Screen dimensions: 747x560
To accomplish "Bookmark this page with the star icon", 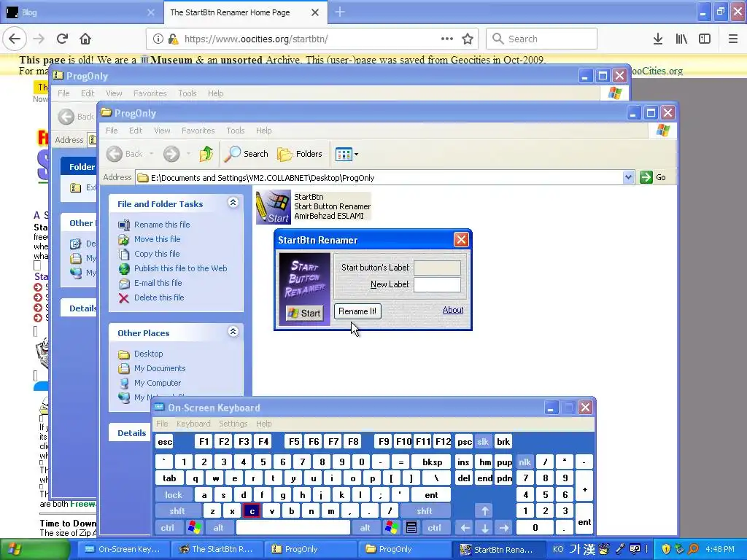I will coord(468,39).
